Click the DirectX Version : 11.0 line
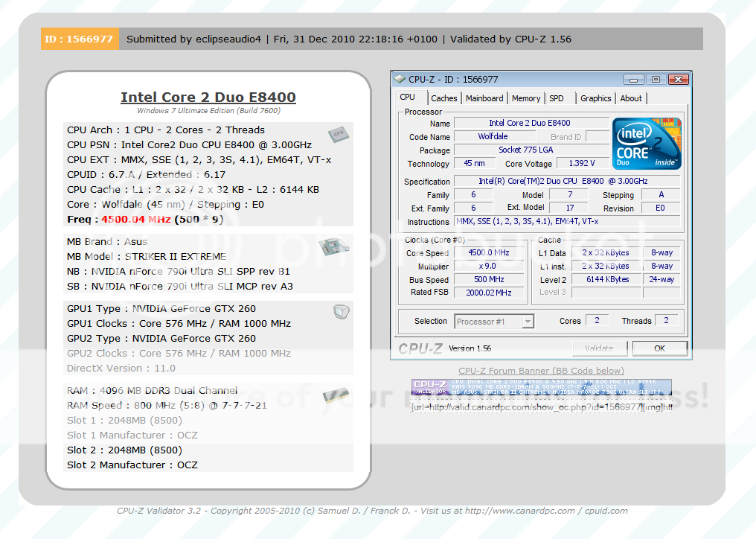Image resolution: width=756 pixels, height=539 pixels. click(x=121, y=369)
